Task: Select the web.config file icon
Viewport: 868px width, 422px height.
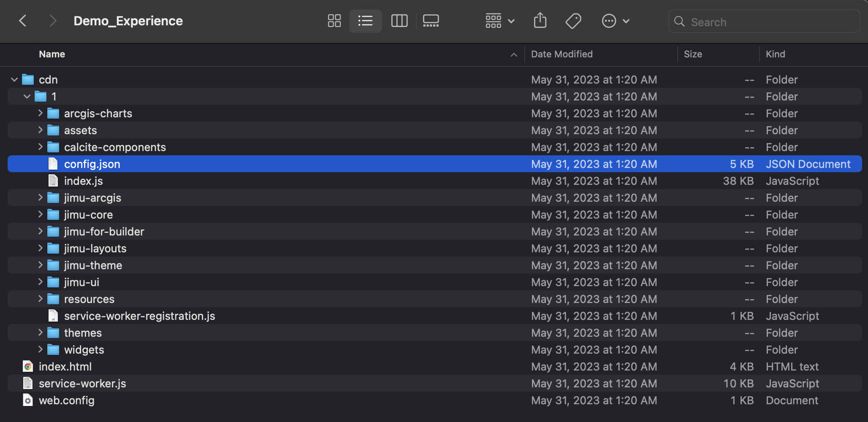Action: 28,400
